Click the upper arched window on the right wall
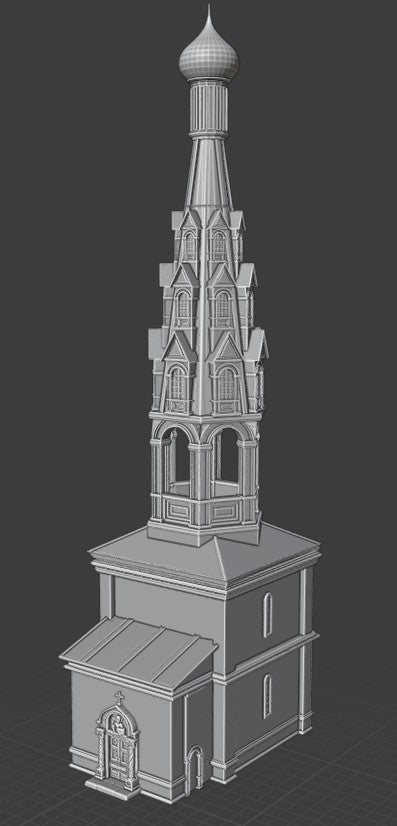The height and width of the screenshot is (826, 397). (267, 615)
